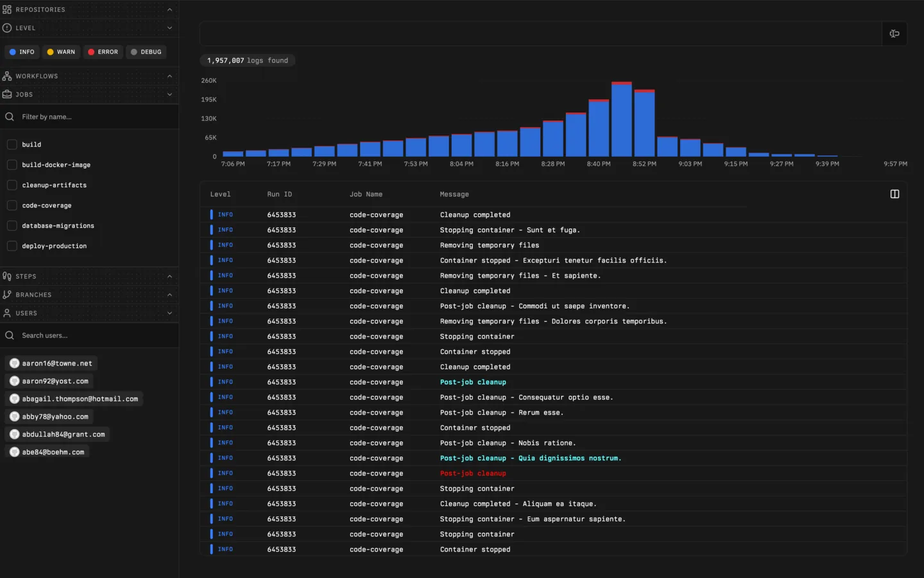Click the icon button beside the query bar
Screen dimensions: 924x578
point(894,33)
